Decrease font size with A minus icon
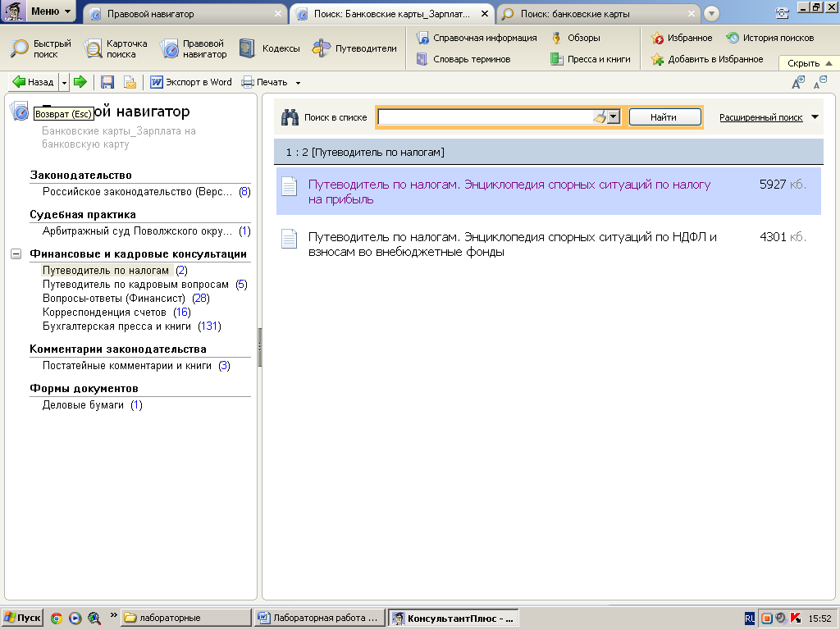The image size is (840, 630). click(820, 83)
